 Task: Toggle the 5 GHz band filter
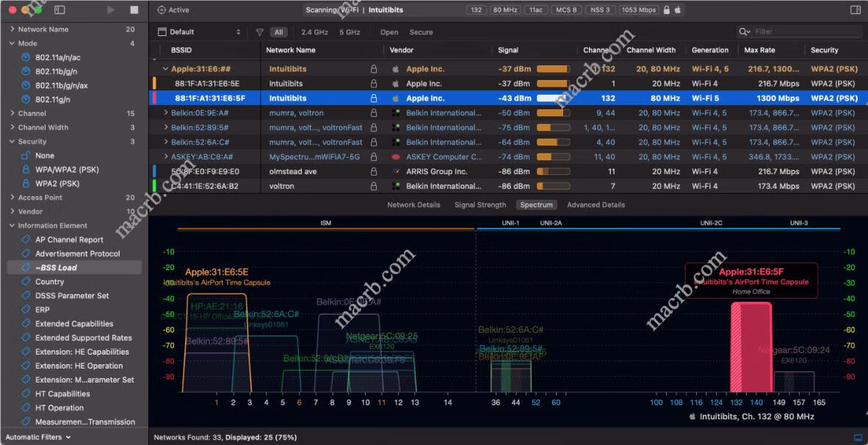(x=350, y=32)
